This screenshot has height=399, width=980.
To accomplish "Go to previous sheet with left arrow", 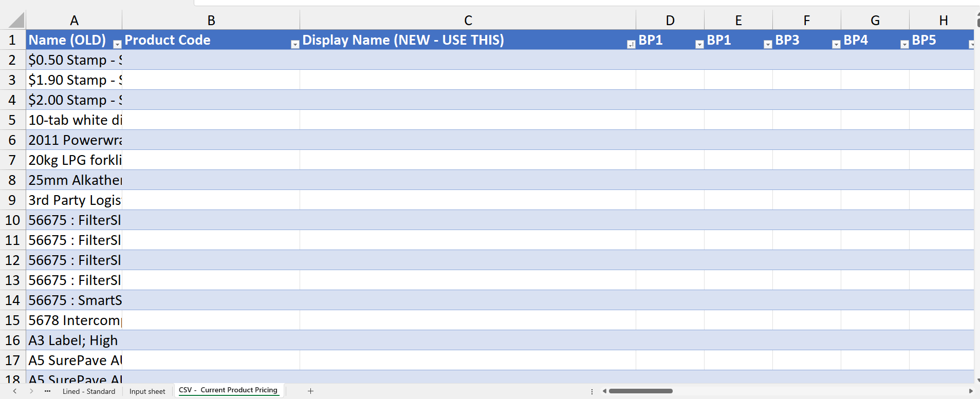I will [x=15, y=391].
